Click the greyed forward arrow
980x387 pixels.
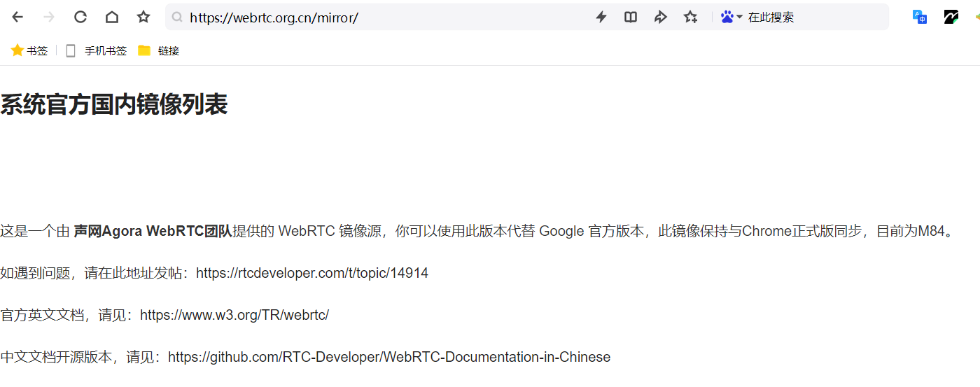[49, 17]
